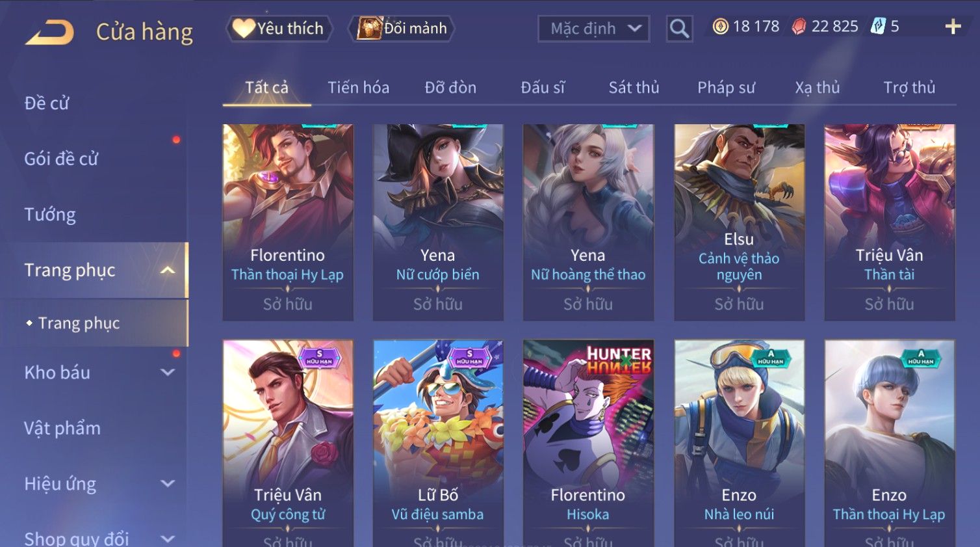Click the blue voucher currency icon
980x547 pixels.
pos(878,27)
